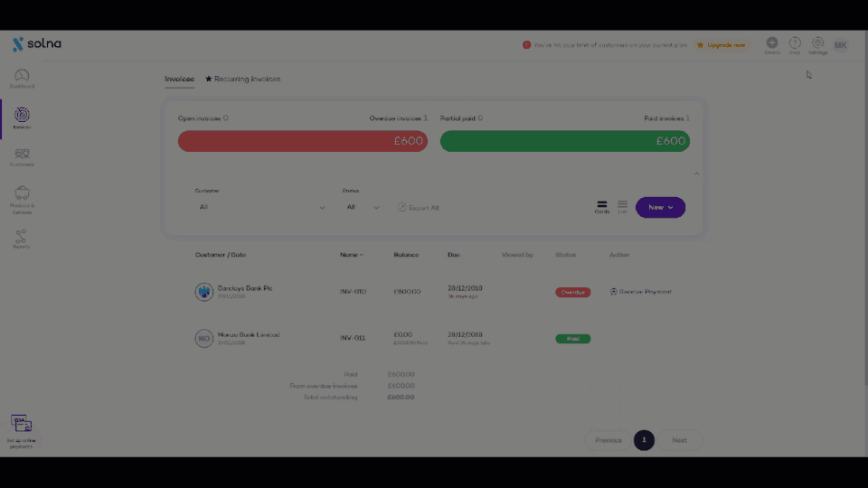Image resolution: width=868 pixels, height=488 pixels.
Task: Click the Barclays Bank Plc avatar
Action: 203,292
